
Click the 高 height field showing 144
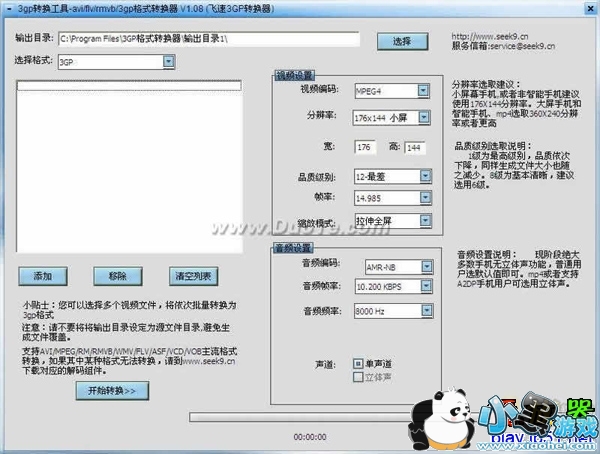pyautogui.click(x=415, y=148)
